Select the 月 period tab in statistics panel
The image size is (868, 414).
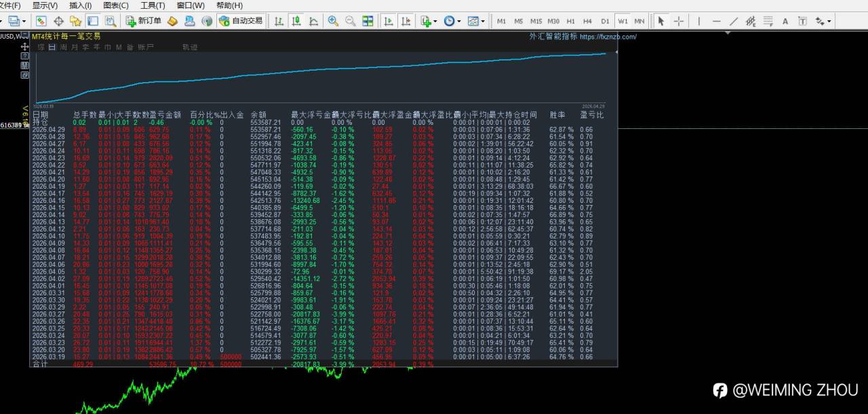[x=74, y=48]
